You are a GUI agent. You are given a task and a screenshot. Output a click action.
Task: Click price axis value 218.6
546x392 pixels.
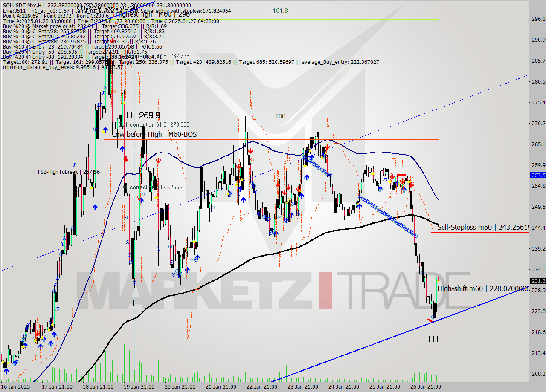pyautogui.click(x=538, y=332)
